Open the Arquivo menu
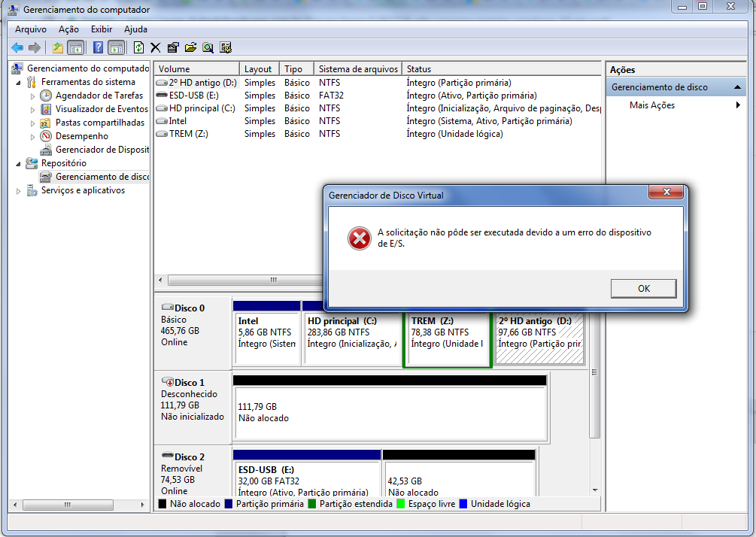Image resolution: width=756 pixels, height=537 pixels. [30, 29]
